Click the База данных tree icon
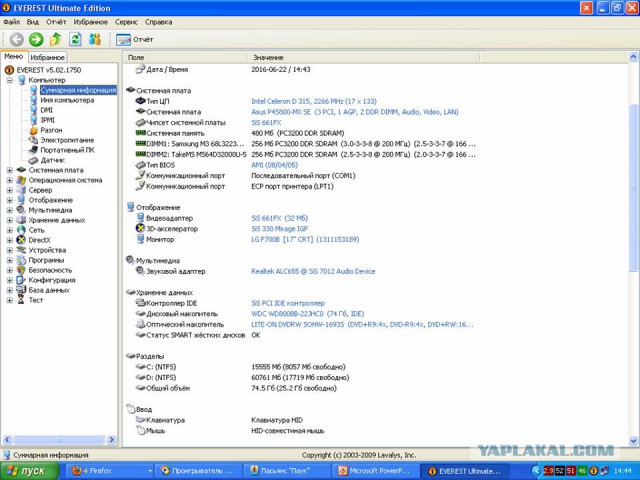The image size is (640, 480). pos(21,290)
